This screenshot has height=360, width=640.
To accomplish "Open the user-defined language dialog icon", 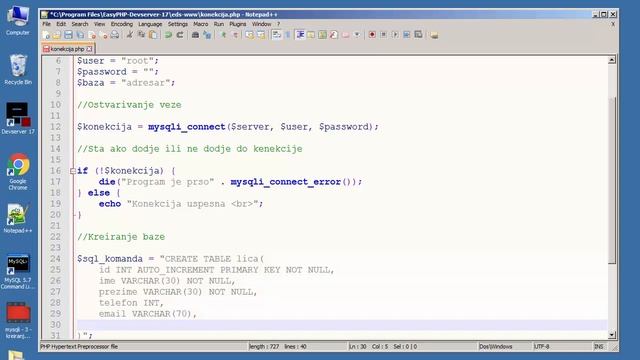I will [311, 35].
